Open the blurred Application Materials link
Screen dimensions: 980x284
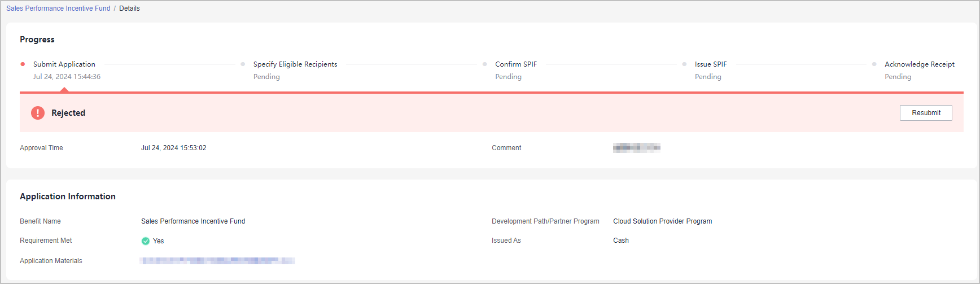click(217, 261)
